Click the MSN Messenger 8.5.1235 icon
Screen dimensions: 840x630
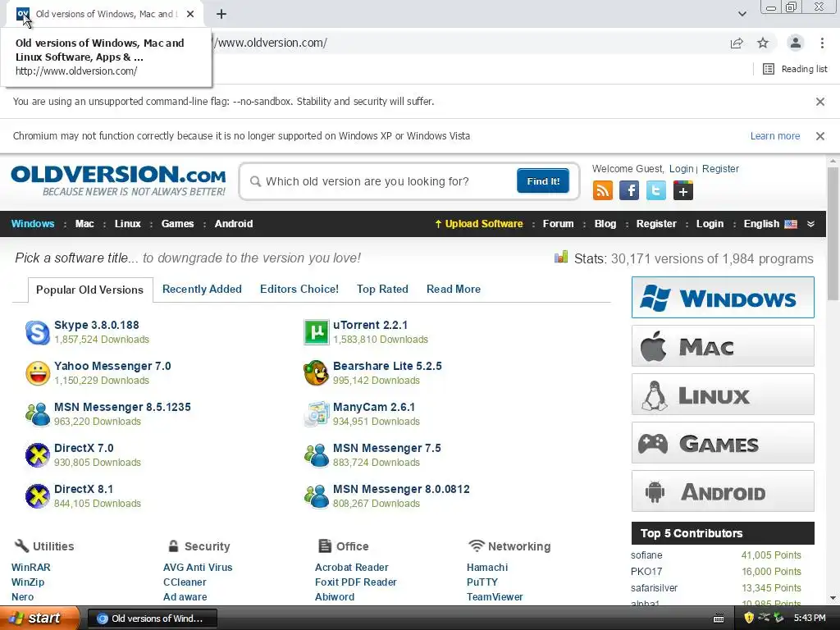(38, 414)
